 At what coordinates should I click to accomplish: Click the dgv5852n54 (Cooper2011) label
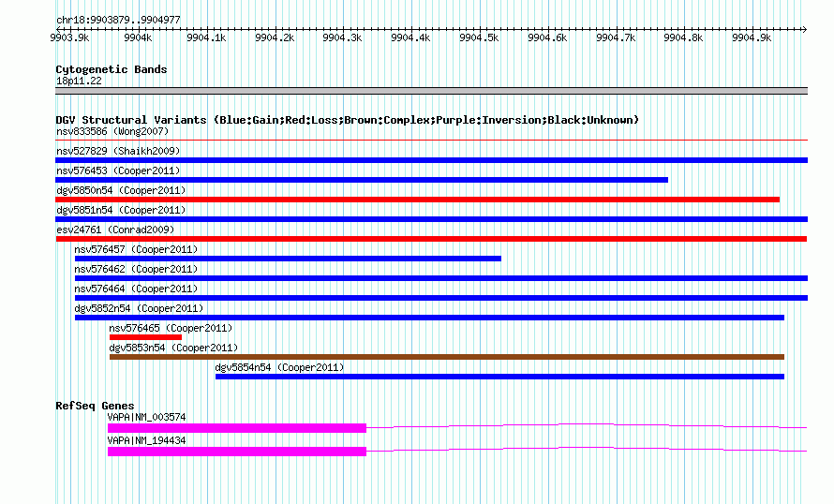139,308
